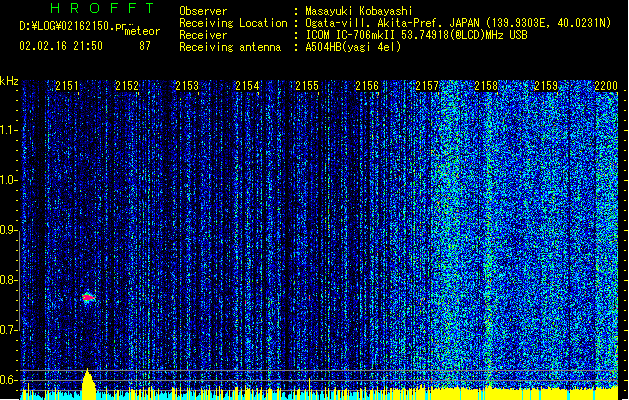629x400 pixels.
Task: Click the tall yellow peak in power graph
Action: click(88, 384)
